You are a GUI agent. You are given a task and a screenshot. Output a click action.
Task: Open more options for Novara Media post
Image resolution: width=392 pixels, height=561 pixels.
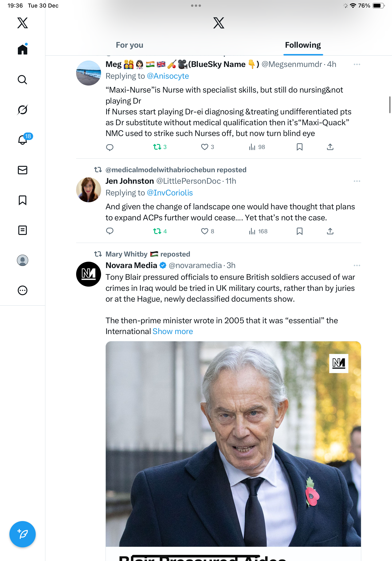click(x=357, y=265)
